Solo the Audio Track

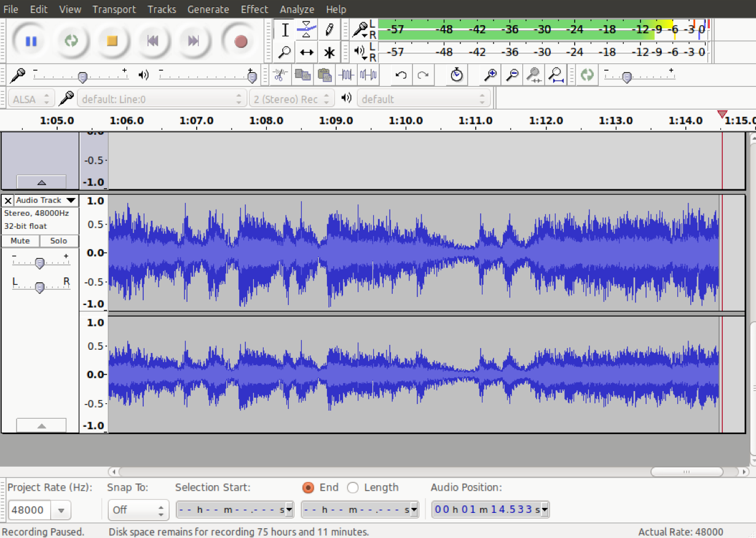(x=58, y=240)
